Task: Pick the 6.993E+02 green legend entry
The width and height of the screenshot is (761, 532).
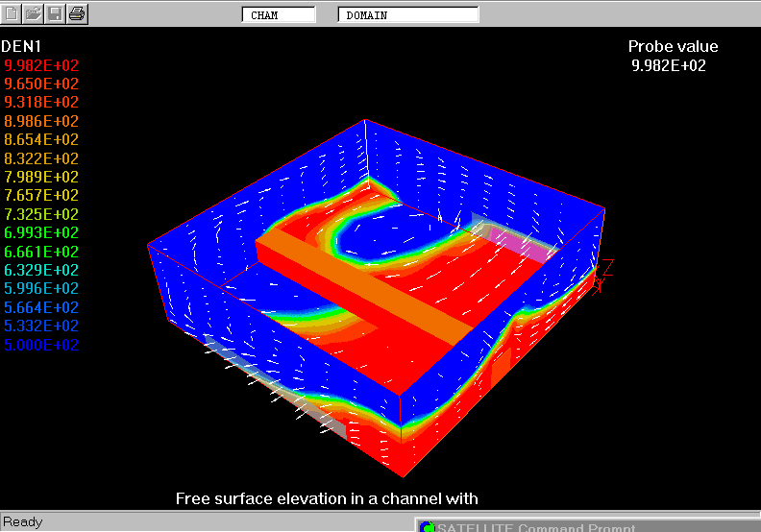Action: pyautogui.click(x=41, y=233)
